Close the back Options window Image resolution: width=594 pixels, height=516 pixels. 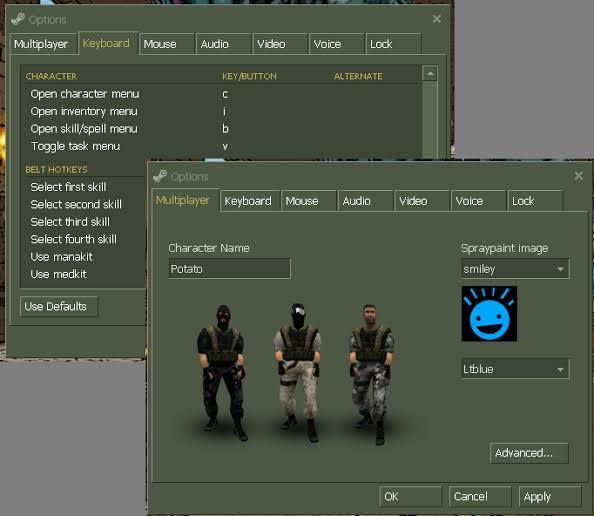click(436, 19)
